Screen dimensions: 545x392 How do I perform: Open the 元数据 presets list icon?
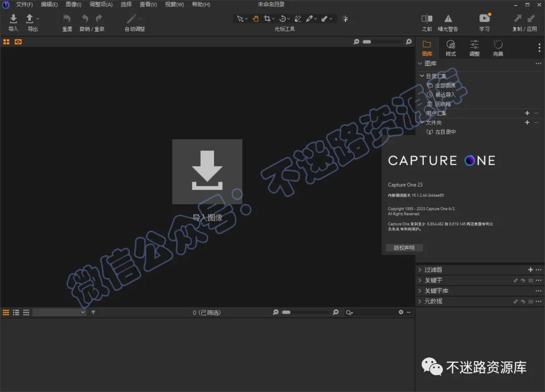531,301
